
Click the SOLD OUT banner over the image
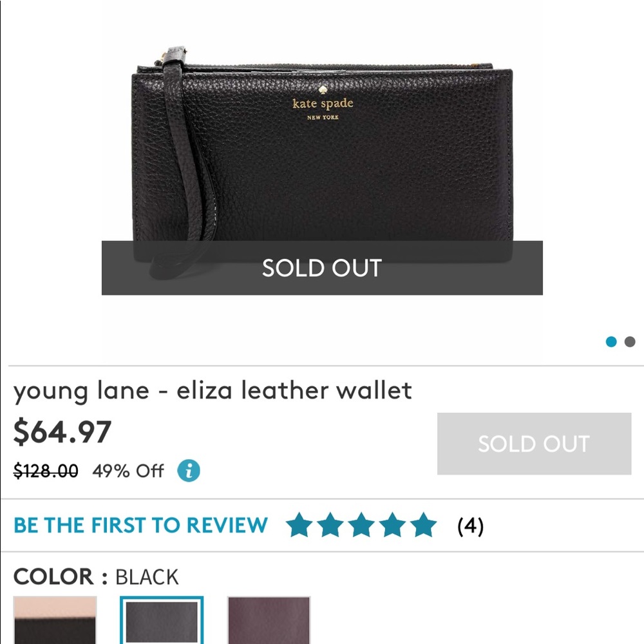pyautogui.click(x=322, y=267)
